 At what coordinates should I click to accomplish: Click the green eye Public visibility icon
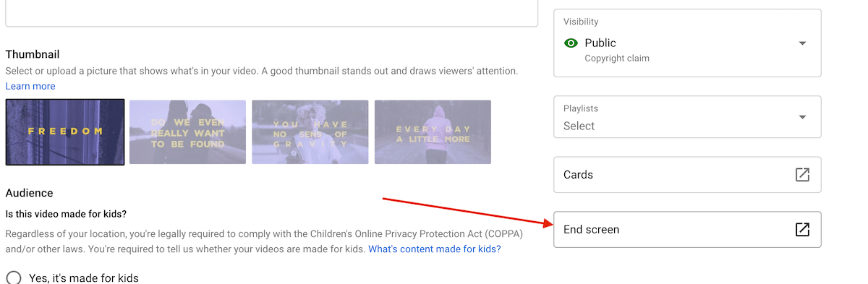coord(571,43)
